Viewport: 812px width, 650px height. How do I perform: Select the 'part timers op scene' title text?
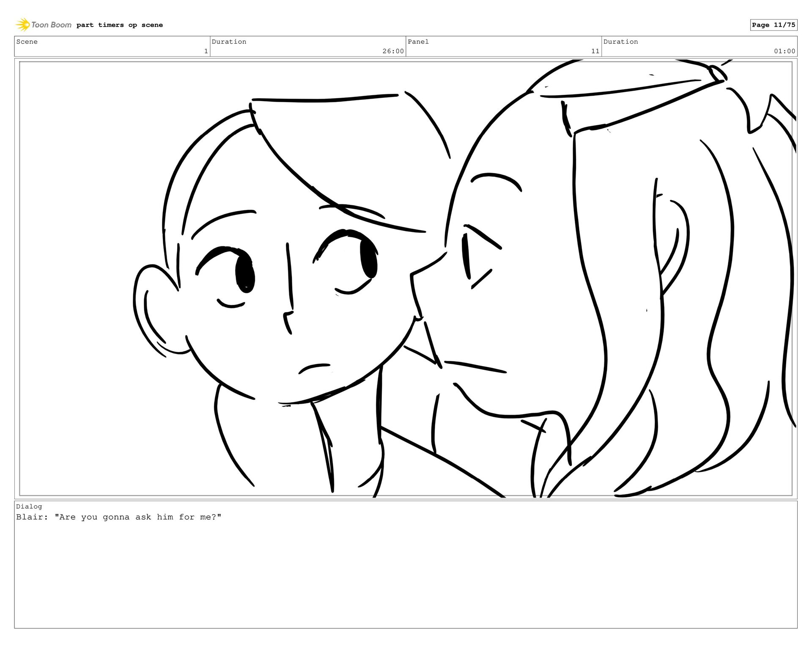click(120, 25)
